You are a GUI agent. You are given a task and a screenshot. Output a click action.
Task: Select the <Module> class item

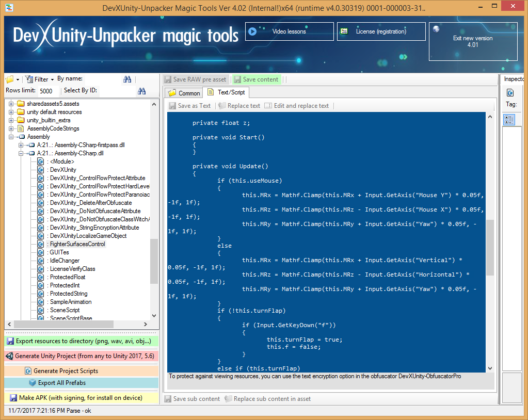[62, 161]
